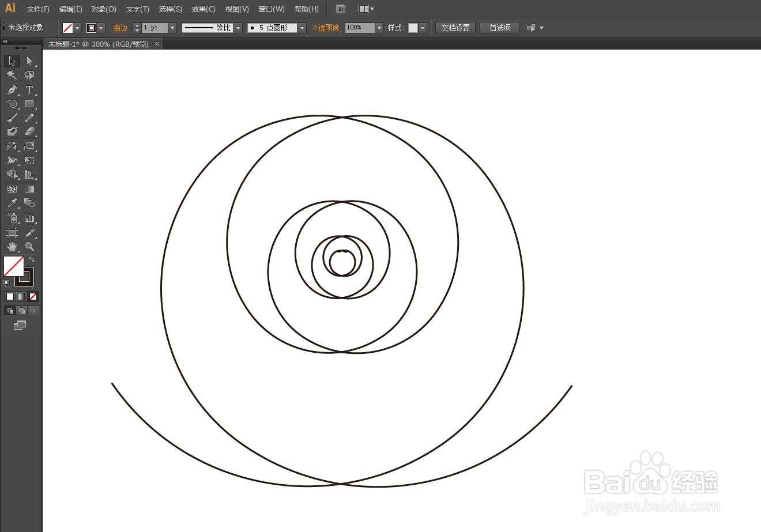Select the Paintbrush tool
This screenshot has height=532, width=761.
[x=12, y=118]
